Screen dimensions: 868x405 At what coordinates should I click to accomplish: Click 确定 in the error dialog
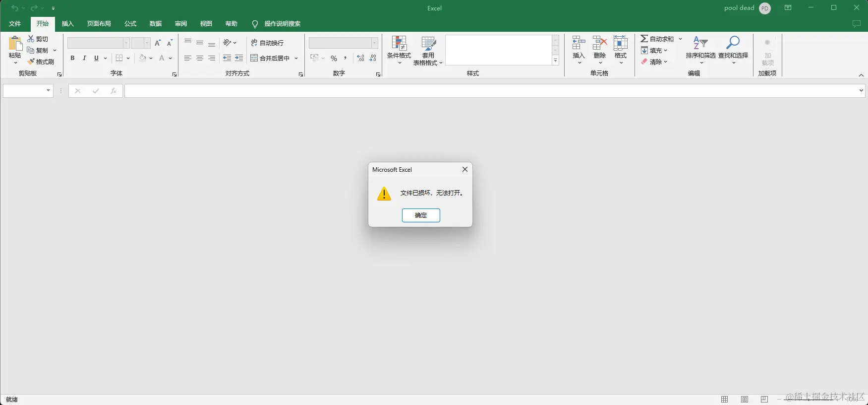coord(421,215)
